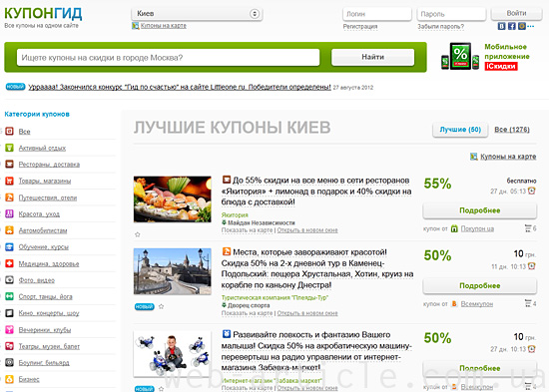Open the Туристическая компания "Плеяды-Тур" link
Screen dimensions: 549x392
tap(274, 298)
